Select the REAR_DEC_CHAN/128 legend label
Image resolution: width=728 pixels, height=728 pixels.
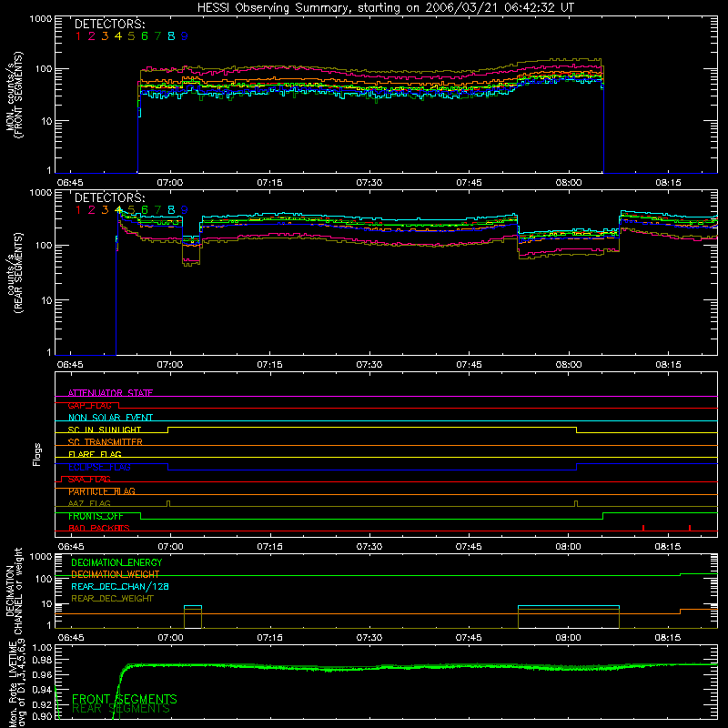tap(120, 586)
